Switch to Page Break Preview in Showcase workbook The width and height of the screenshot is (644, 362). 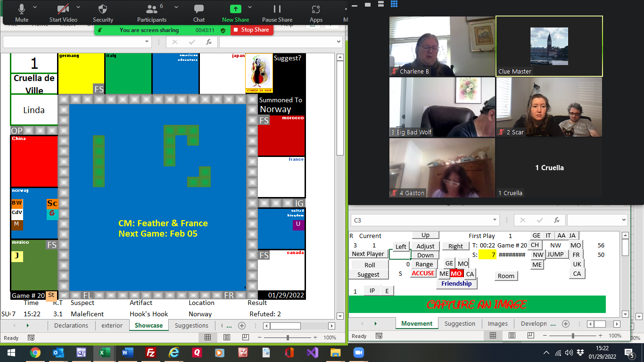(245, 337)
